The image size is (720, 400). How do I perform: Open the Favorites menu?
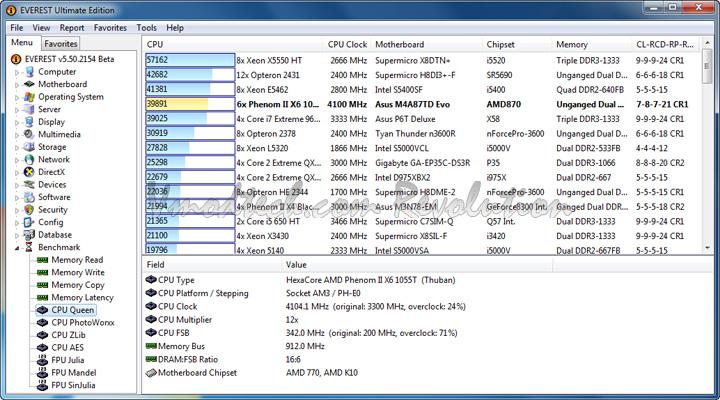click(x=110, y=28)
